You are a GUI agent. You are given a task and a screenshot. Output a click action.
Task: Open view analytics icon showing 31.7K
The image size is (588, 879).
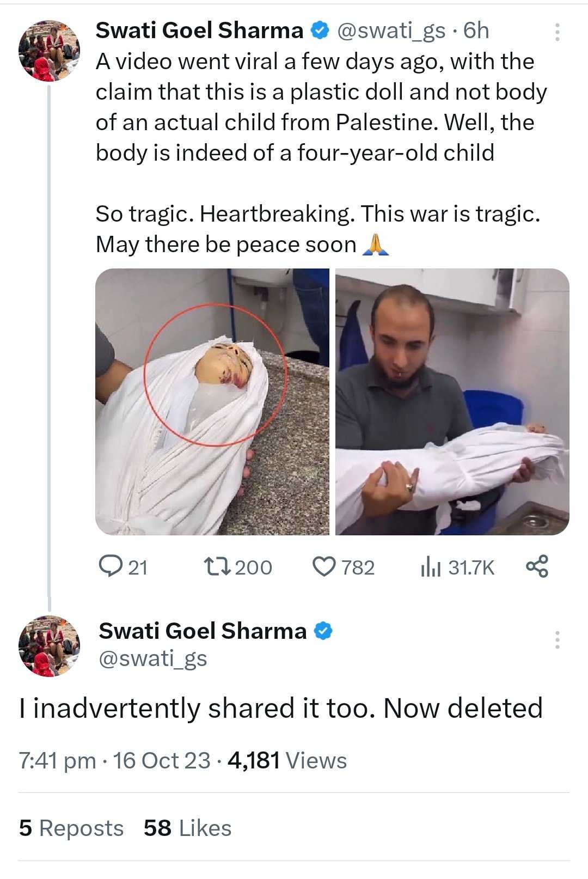click(x=430, y=567)
